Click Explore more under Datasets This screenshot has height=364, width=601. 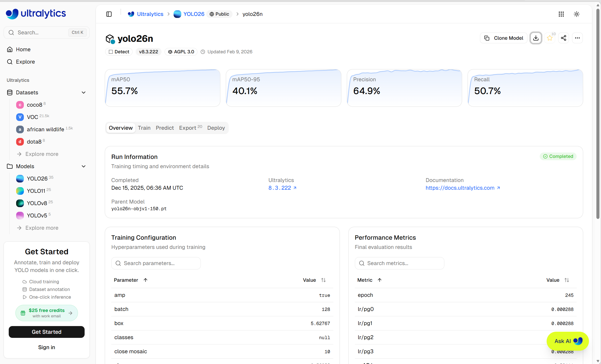38,154
